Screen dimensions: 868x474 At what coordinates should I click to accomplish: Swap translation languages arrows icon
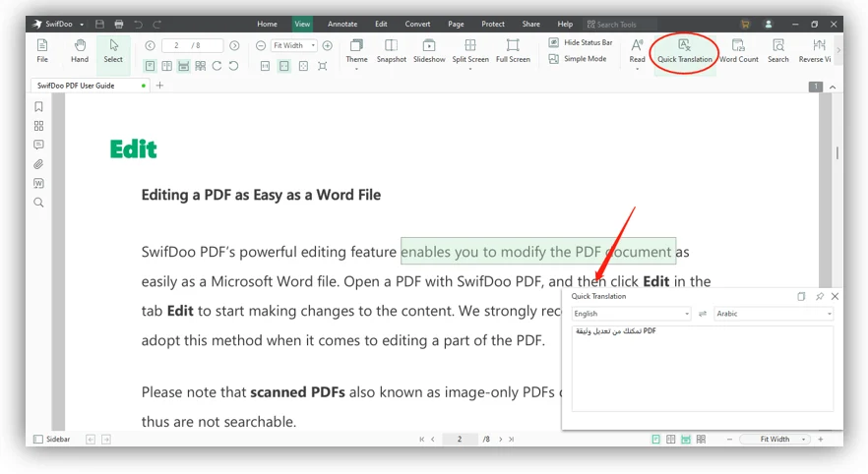[x=703, y=314]
